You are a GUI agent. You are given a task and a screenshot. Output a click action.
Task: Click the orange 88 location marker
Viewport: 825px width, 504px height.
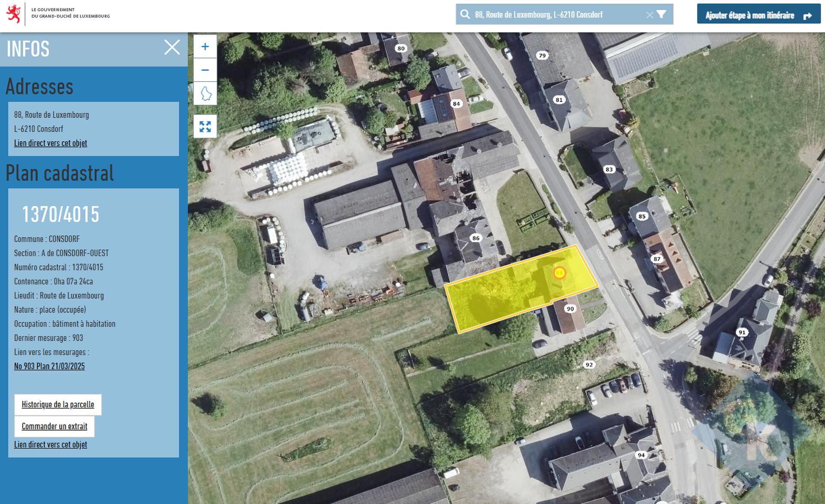click(x=559, y=273)
